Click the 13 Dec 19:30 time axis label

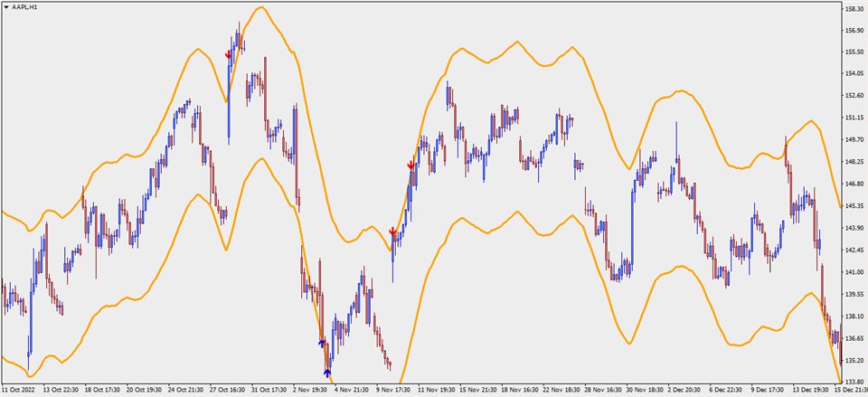[x=810, y=390]
